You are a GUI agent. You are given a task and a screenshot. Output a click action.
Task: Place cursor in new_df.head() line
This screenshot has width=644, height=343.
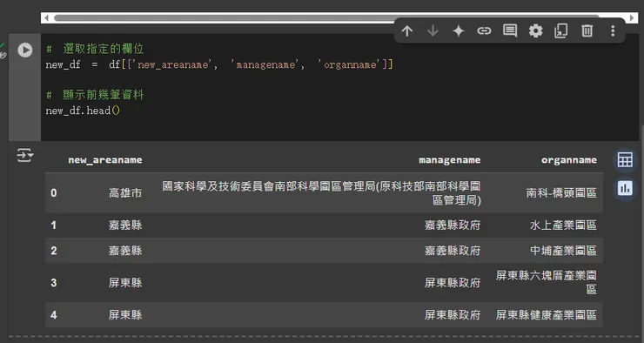(83, 111)
